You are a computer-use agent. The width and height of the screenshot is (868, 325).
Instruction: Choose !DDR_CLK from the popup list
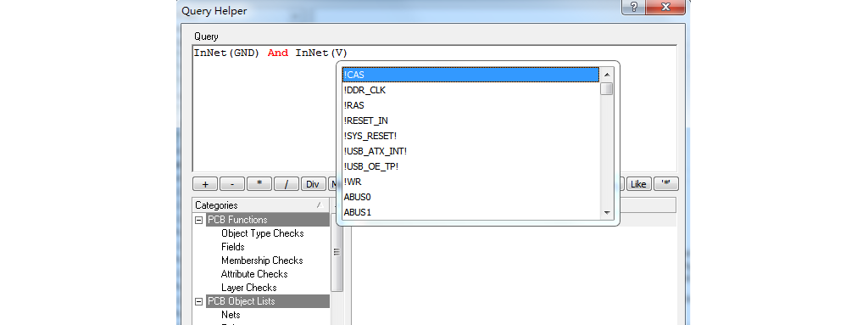[x=470, y=90]
